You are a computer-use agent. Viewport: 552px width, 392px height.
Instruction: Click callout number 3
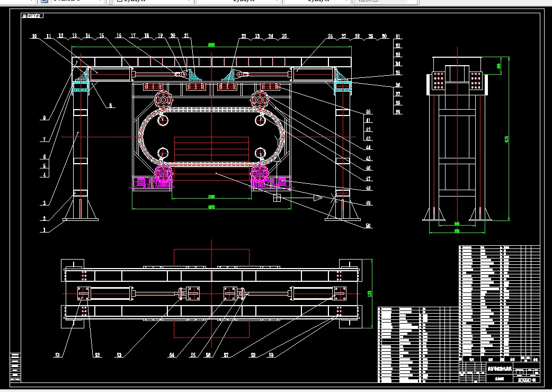coord(44,203)
